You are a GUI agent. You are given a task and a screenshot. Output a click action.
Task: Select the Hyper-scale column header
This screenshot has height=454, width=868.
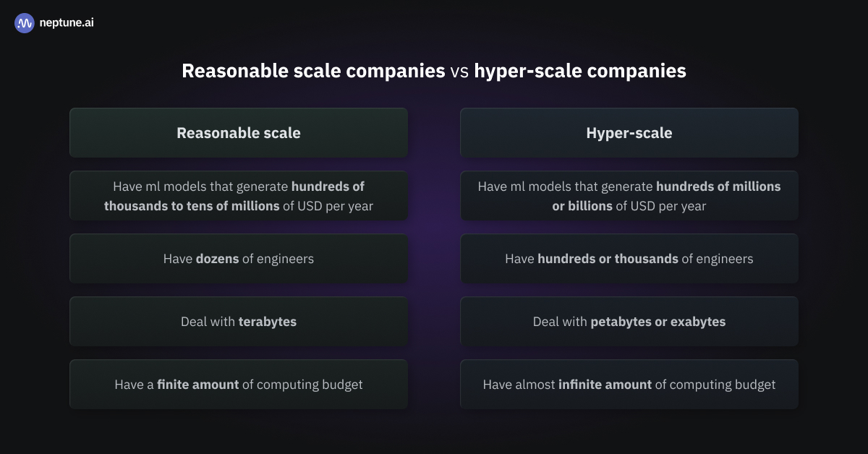coord(629,133)
